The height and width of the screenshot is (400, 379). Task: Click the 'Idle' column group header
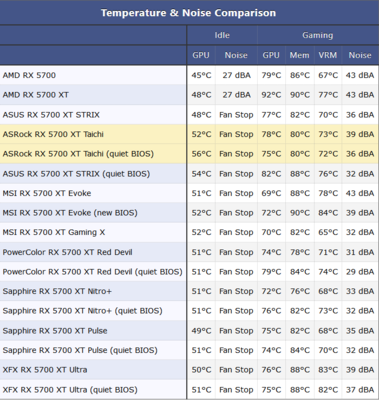pyautogui.click(x=222, y=35)
